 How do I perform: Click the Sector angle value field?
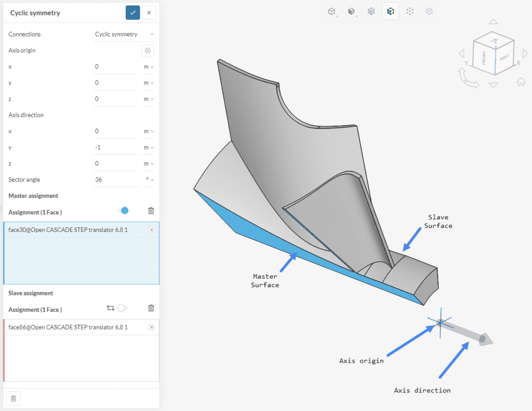point(115,180)
